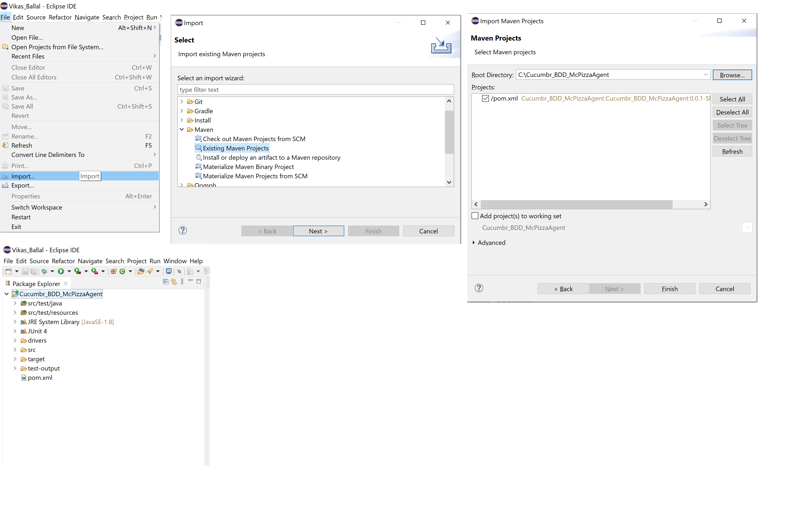Click the Browse... button
This screenshot has width=812, height=507.
[732, 75]
